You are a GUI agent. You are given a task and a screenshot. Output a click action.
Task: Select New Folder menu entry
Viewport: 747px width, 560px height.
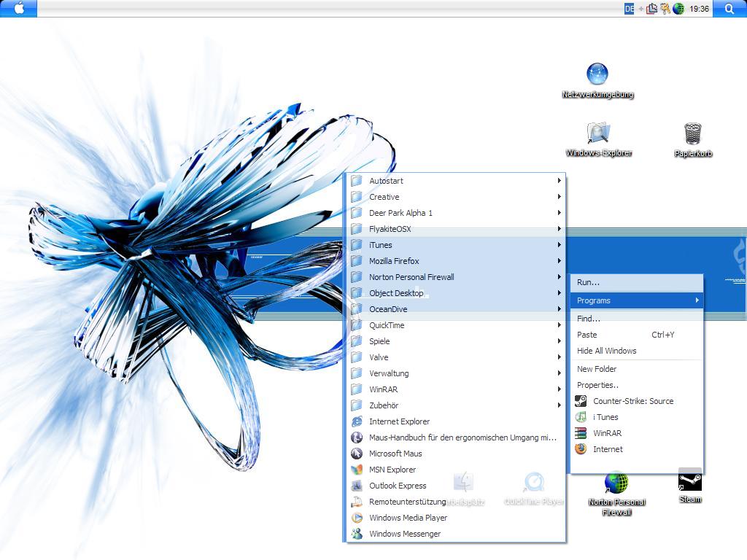636,369
